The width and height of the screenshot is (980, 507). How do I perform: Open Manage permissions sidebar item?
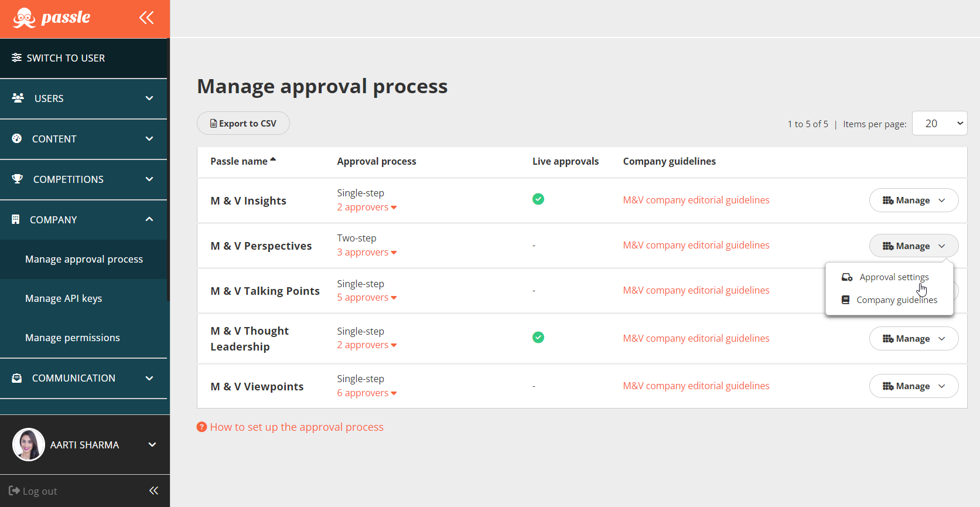(84, 338)
